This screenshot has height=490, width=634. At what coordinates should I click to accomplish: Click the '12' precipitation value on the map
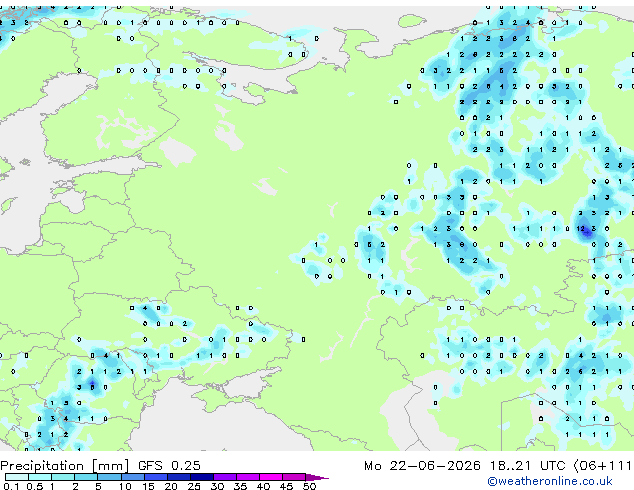[x=581, y=229]
